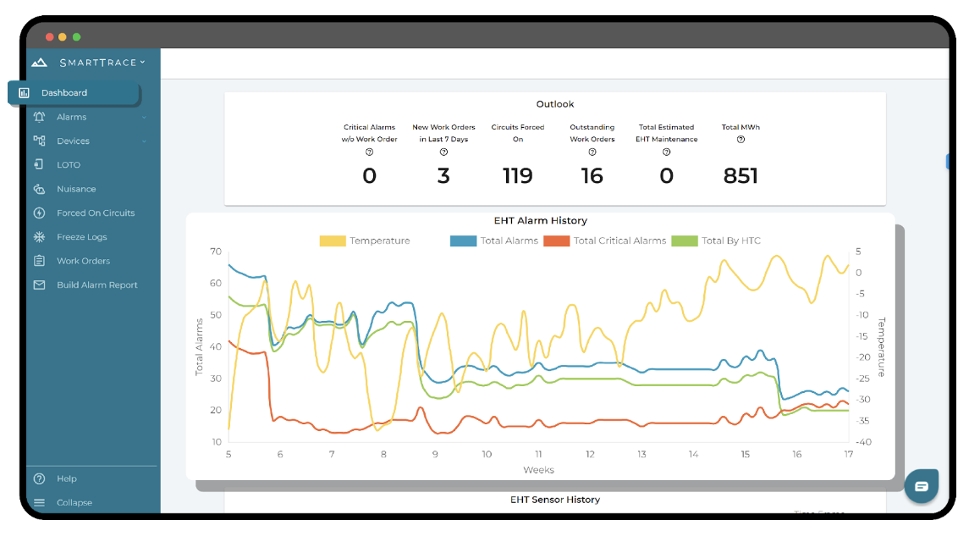Open Devices using its sidebar icon
This screenshot has height=542, width=980.
[38, 140]
